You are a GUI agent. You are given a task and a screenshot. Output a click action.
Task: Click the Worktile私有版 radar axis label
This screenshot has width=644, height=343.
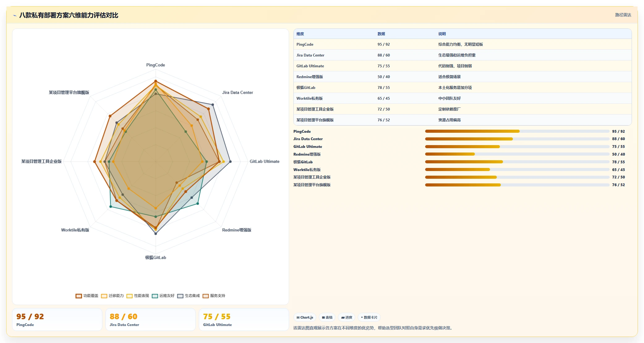coord(75,230)
